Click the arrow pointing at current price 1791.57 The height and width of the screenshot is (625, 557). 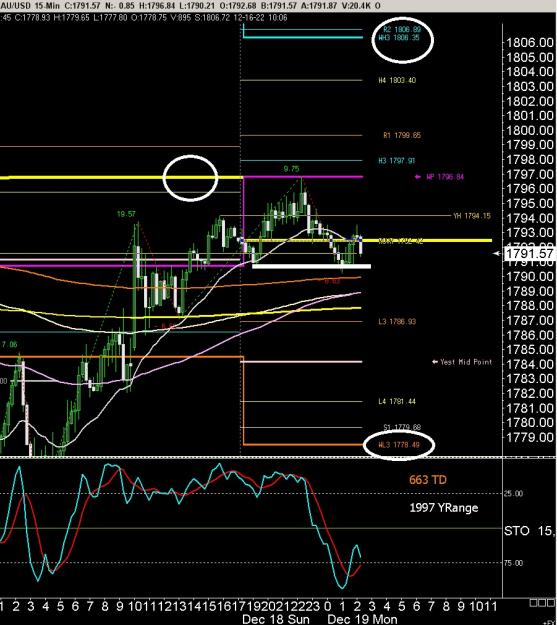pyautogui.click(x=497, y=253)
